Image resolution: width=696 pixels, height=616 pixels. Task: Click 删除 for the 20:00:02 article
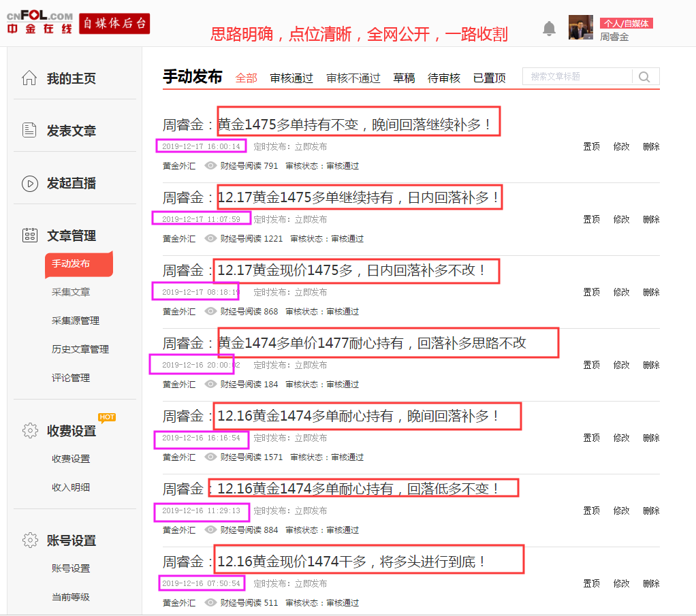click(651, 365)
